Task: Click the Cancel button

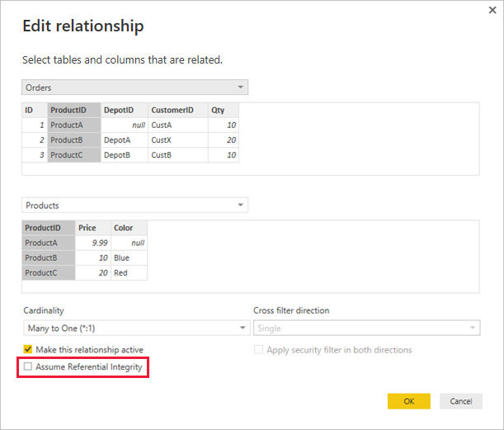Action: pyautogui.click(x=460, y=401)
